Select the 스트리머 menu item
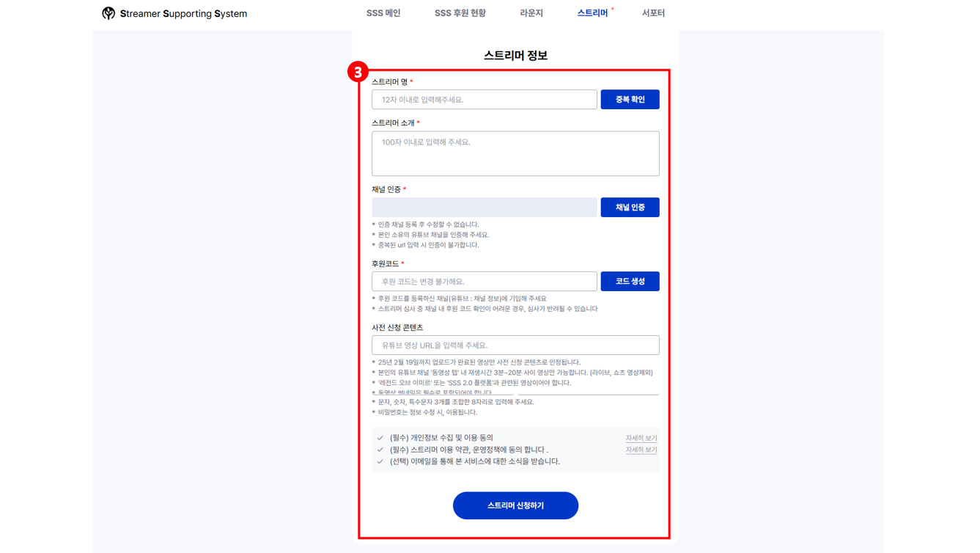Viewport: 980px width, 553px height. (x=592, y=13)
